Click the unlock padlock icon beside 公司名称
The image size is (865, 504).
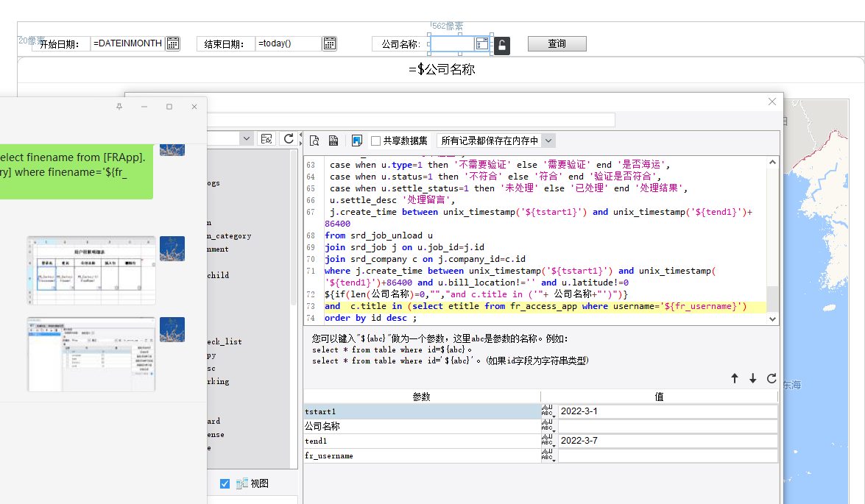tap(501, 46)
